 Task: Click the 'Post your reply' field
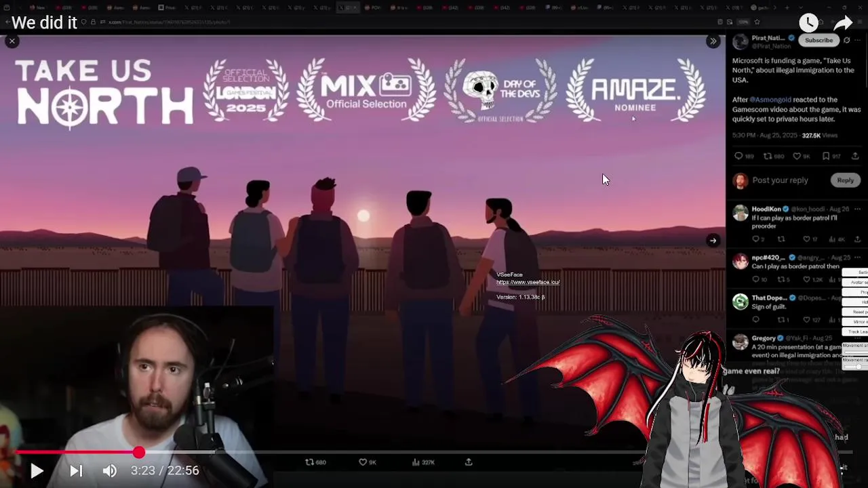click(780, 180)
